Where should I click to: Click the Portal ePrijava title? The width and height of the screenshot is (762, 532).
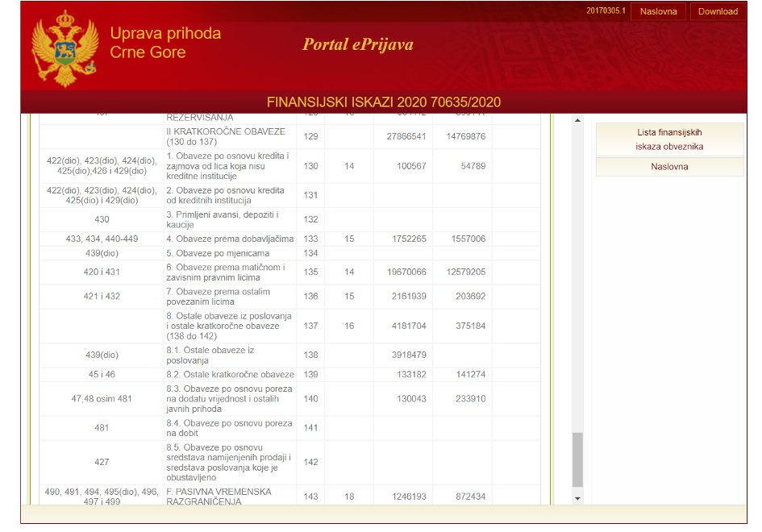[x=358, y=44]
